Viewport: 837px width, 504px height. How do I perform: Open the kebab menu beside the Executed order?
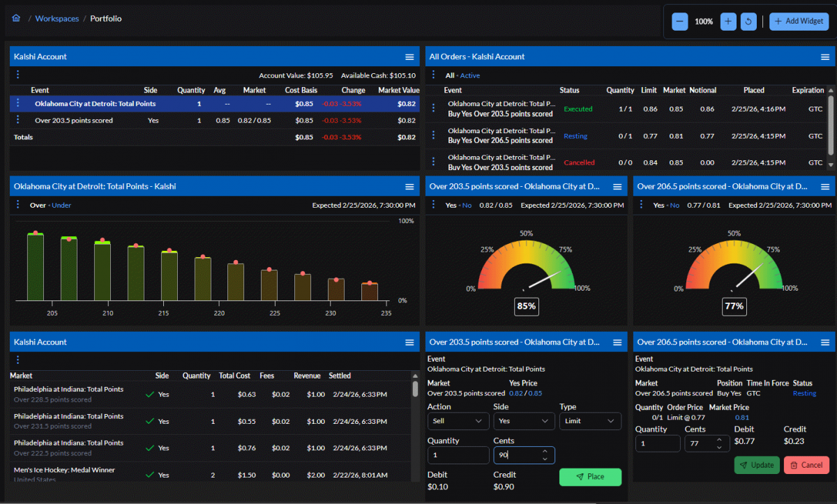tap(434, 107)
